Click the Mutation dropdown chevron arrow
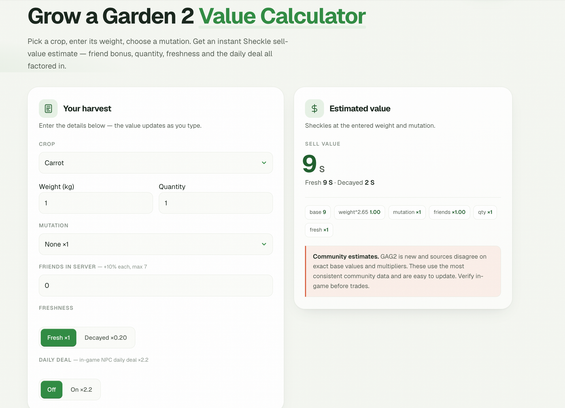 click(264, 244)
